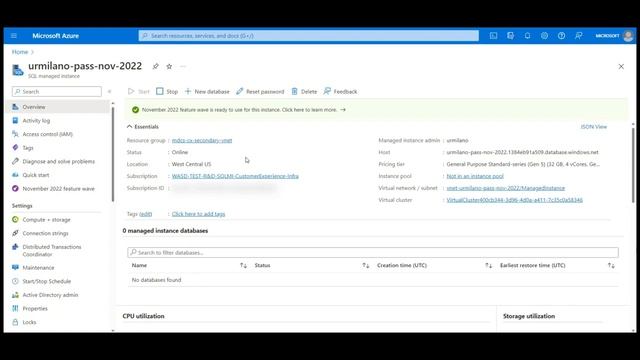Screen dimensions: 640x360
Task: Open Access control (IAM)
Action: pyautogui.click(x=47, y=134)
